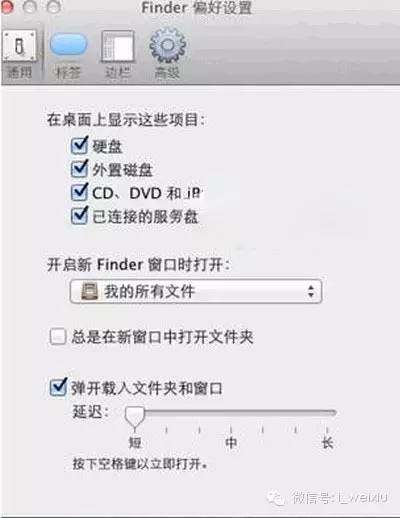This screenshot has height=518, width=400.
Task: Click the drive icon in 我的所有文件 popup
Action: [x=89, y=291]
